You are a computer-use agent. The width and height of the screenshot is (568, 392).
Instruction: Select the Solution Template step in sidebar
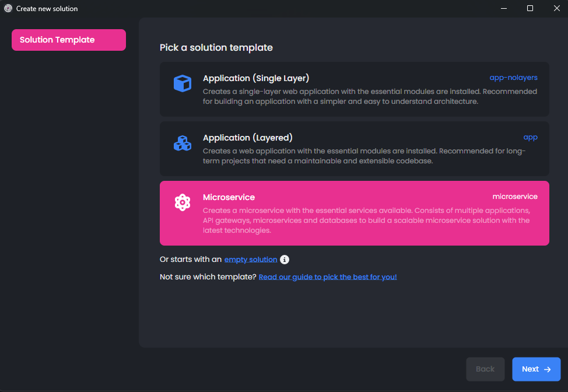pyautogui.click(x=69, y=40)
